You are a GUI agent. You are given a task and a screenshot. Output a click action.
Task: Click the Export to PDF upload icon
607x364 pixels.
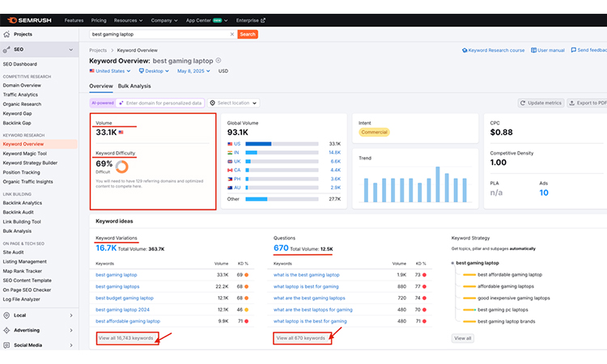coord(571,103)
